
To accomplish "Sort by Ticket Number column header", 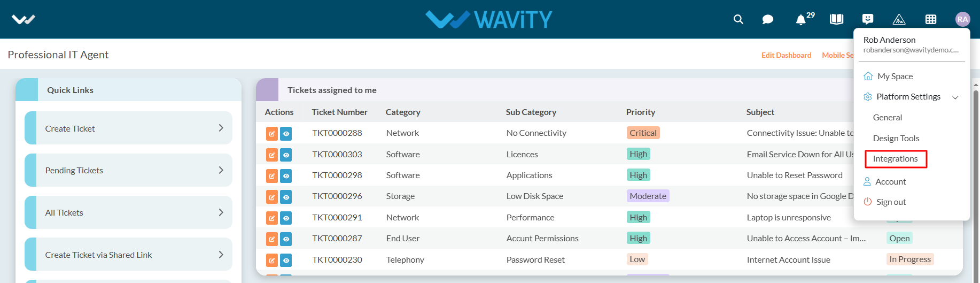I will pos(339,112).
